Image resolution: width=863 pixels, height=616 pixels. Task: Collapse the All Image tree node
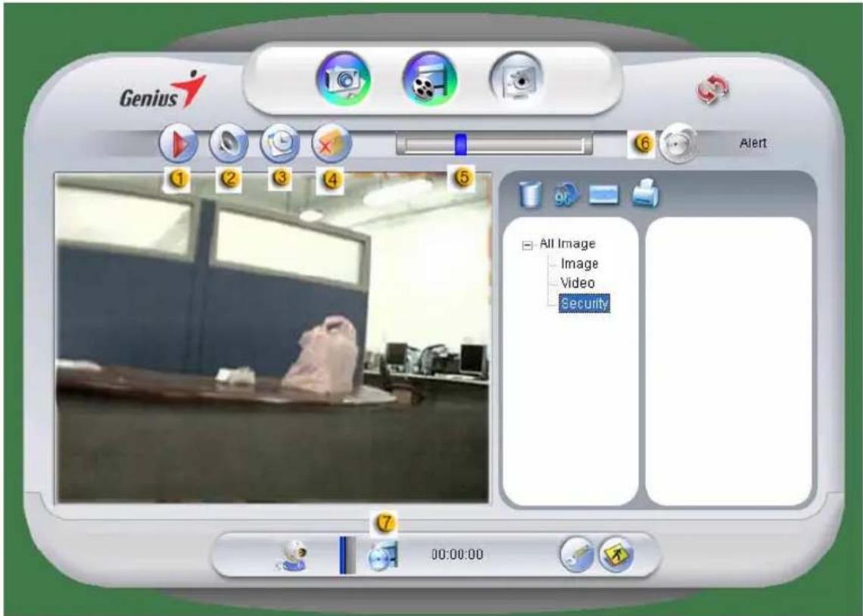[528, 245]
